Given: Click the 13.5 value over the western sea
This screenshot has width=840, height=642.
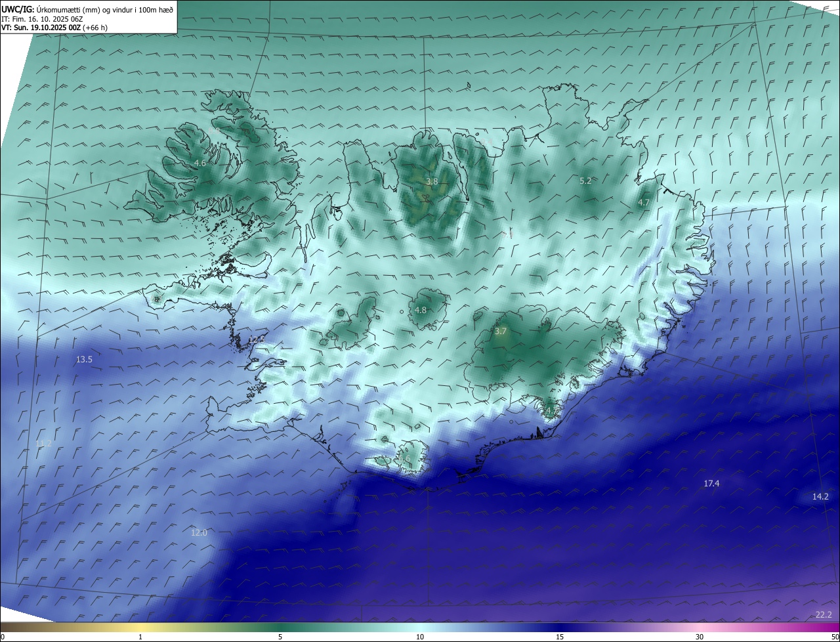Looking at the screenshot, I should (x=84, y=359).
